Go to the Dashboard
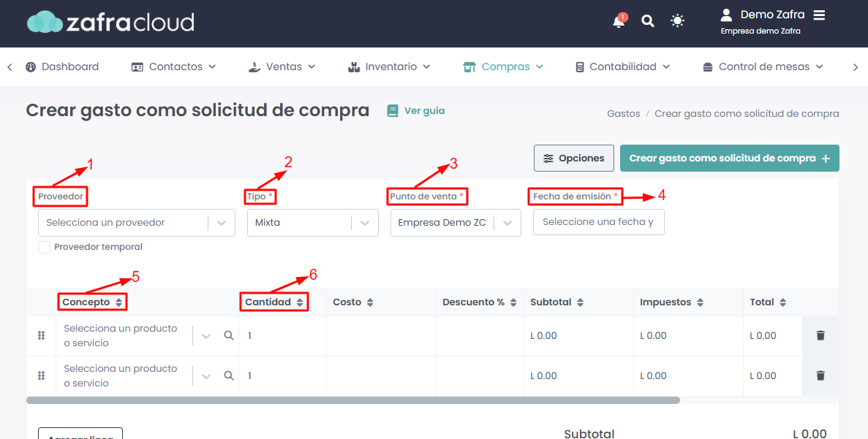This screenshot has height=439, width=868. point(62,67)
